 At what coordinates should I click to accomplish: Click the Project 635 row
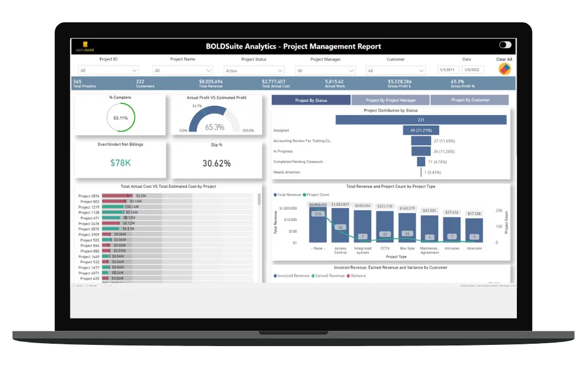[165, 279]
